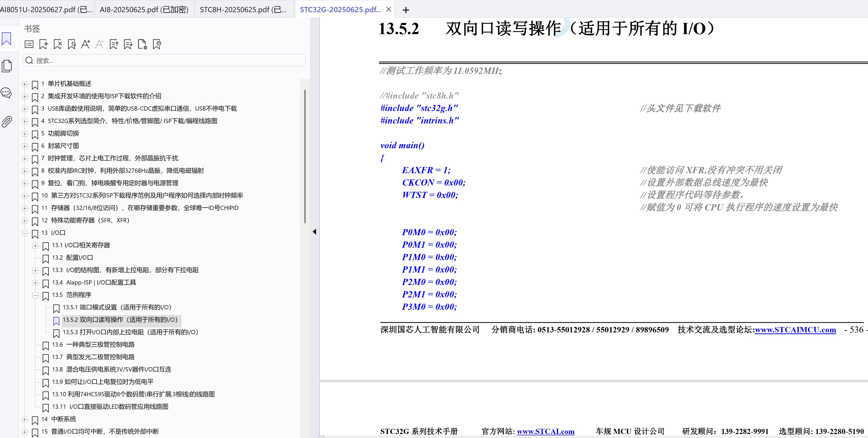The height and width of the screenshot is (438, 868).
Task: Go to bookmark 9 复位、看门狗
Action: tap(110, 183)
